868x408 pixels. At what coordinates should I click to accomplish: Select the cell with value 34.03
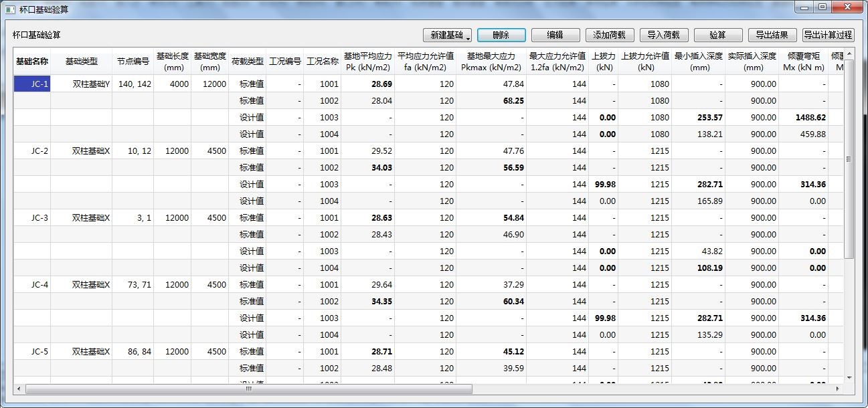pos(367,168)
